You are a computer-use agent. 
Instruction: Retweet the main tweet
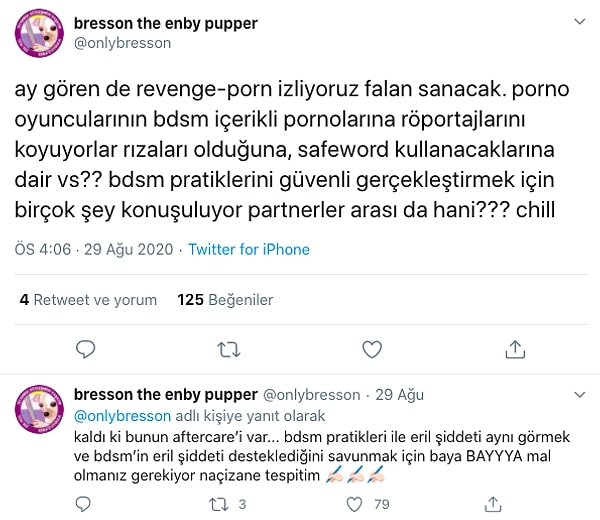click(229, 349)
